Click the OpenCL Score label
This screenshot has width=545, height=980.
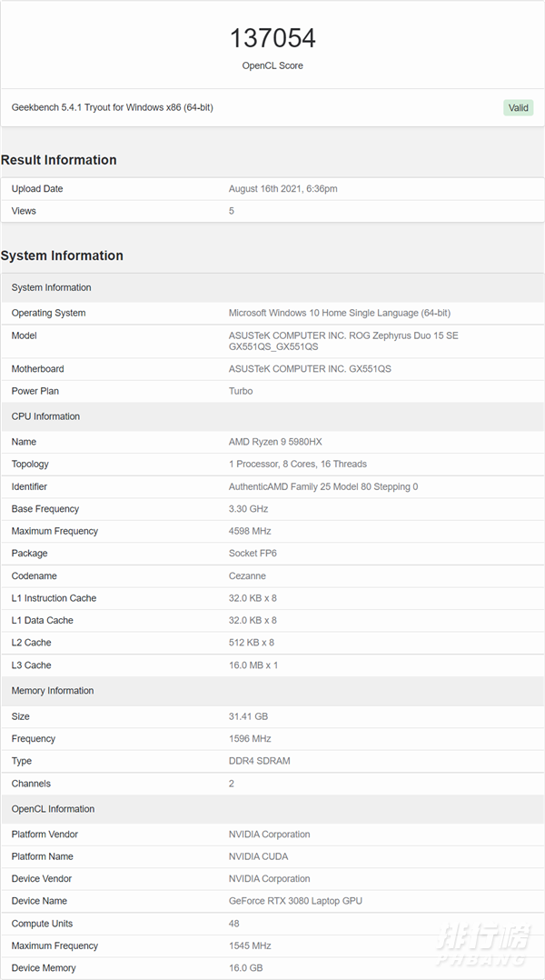tap(272, 65)
